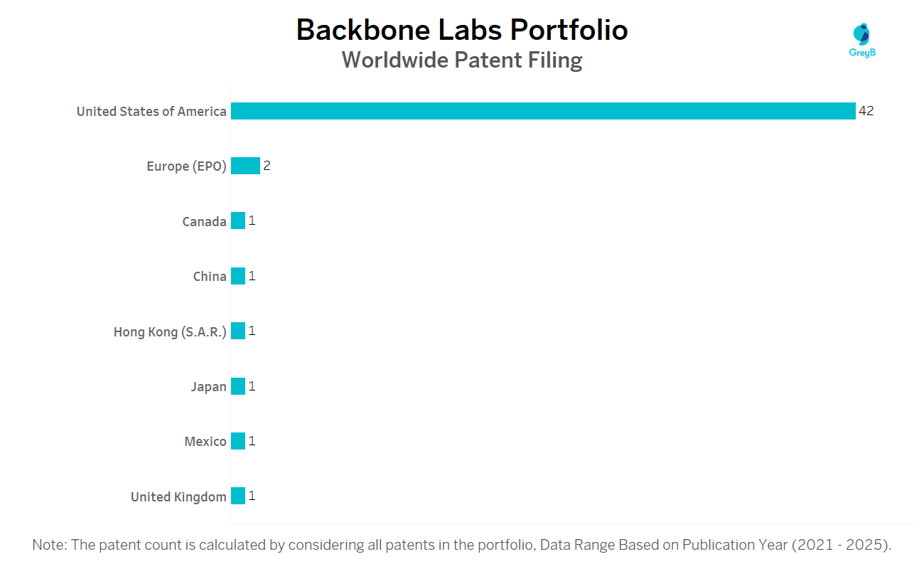Select the Japan axis label
The width and height of the screenshot is (924, 569).
pyautogui.click(x=208, y=387)
